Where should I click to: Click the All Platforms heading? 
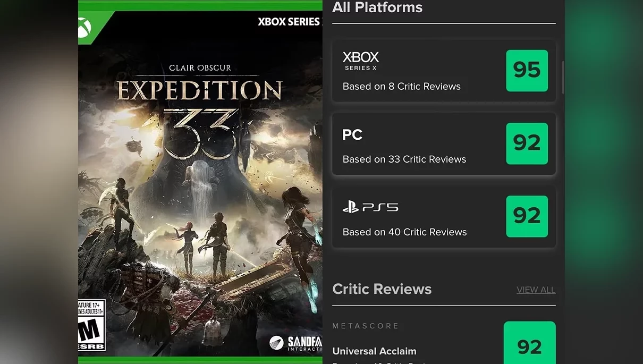(377, 8)
